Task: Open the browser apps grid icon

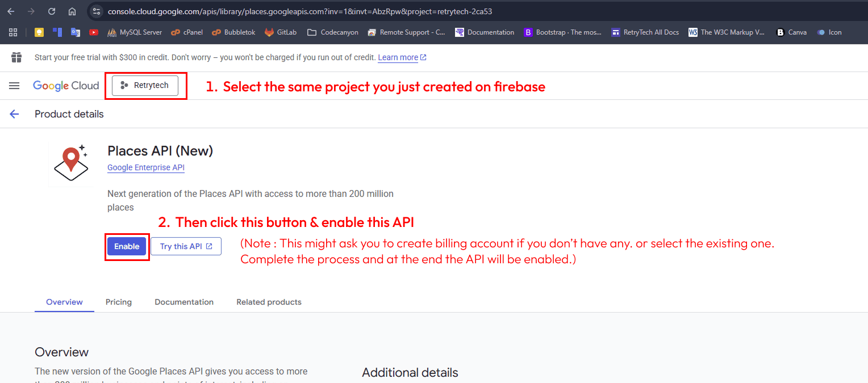Action: pos(13,32)
